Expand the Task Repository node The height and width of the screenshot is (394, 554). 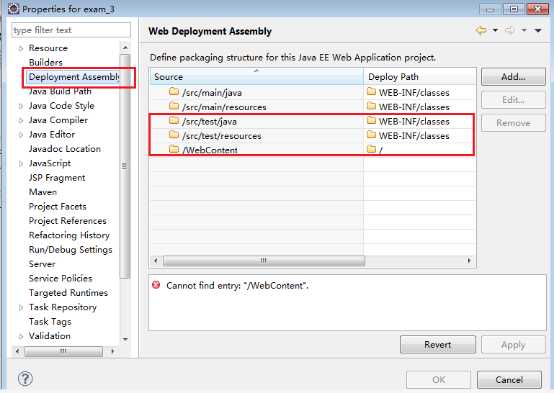pyautogui.click(x=21, y=307)
